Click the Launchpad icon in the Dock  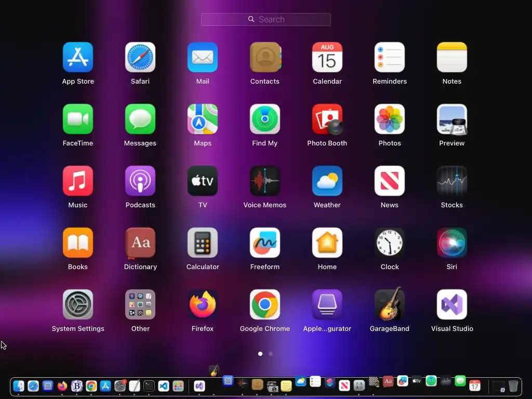(x=178, y=386)
